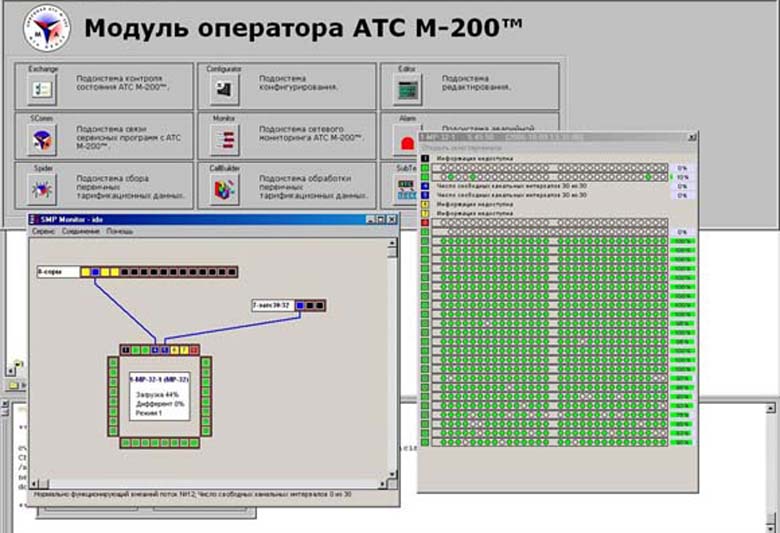Click the first blue stream indicator in detail window
Viewport: 780px width, 533px height.
425,186
